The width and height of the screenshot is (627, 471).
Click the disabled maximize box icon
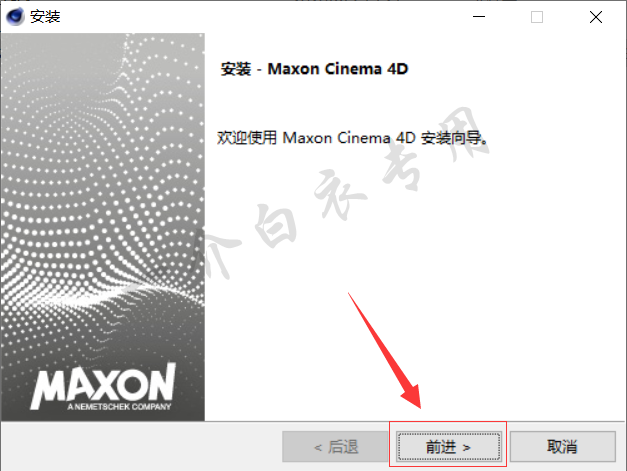tap(537, 17)
